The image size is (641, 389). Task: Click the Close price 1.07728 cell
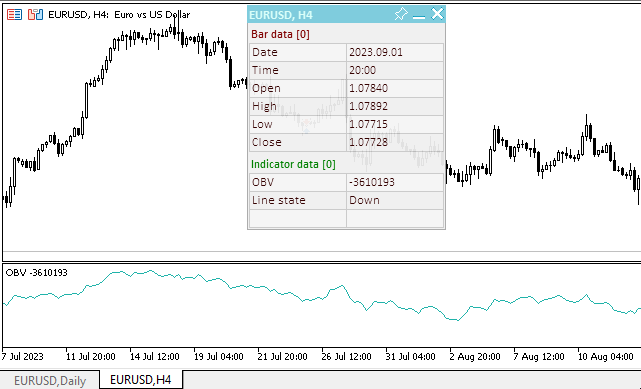tap(395, 142)
